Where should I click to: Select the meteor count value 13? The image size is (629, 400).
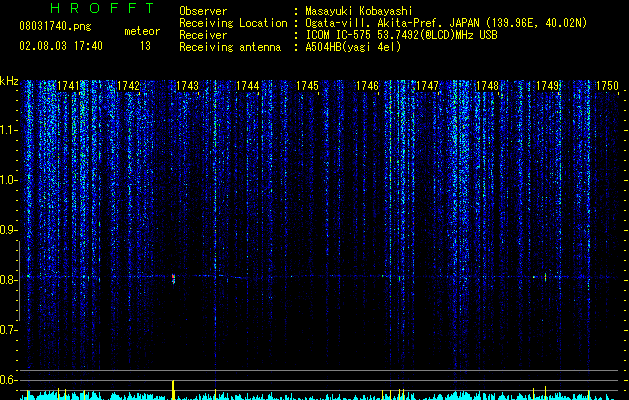[145, 46]
